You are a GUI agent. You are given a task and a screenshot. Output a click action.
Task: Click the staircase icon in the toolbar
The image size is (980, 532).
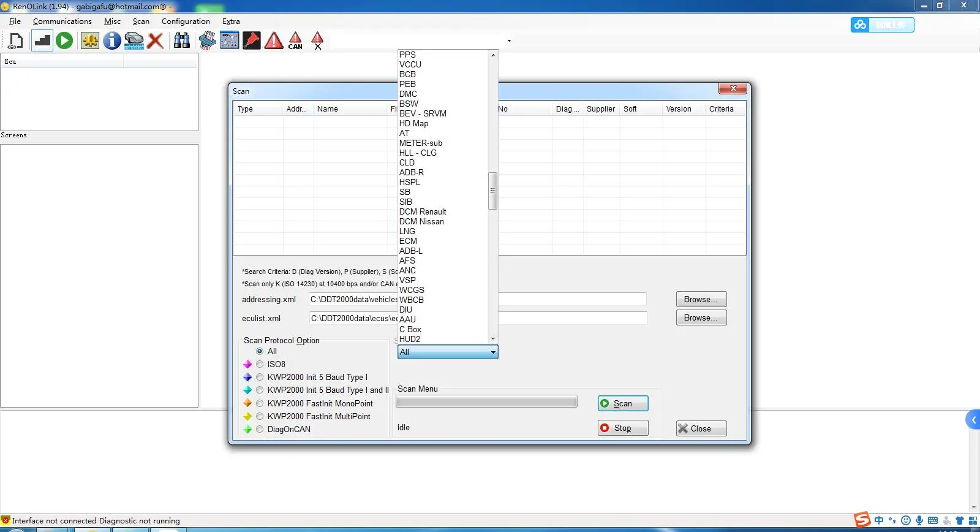pyautogui.click(x=42, y=41)
